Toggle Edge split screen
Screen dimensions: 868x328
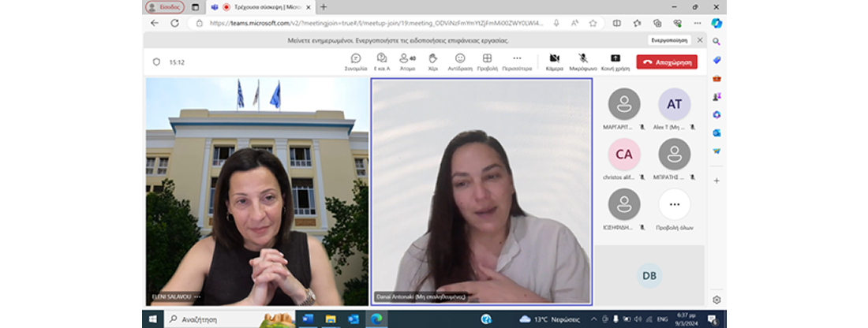(x=617, y=23)
